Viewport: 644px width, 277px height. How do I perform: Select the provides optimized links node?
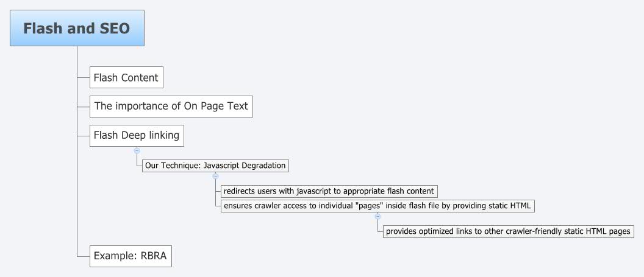point(508,231)
